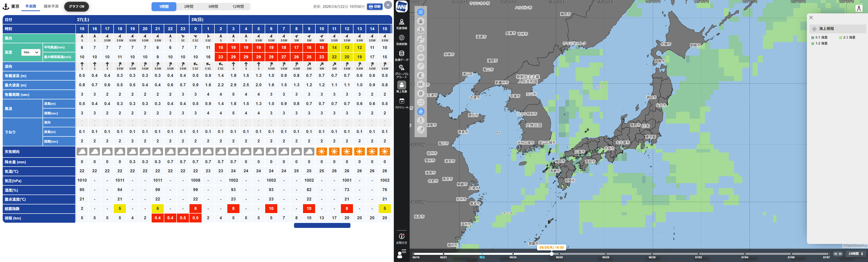Open 各種データ in the sidebar
The image size is (868, 262).
click(x=402, y=56)
